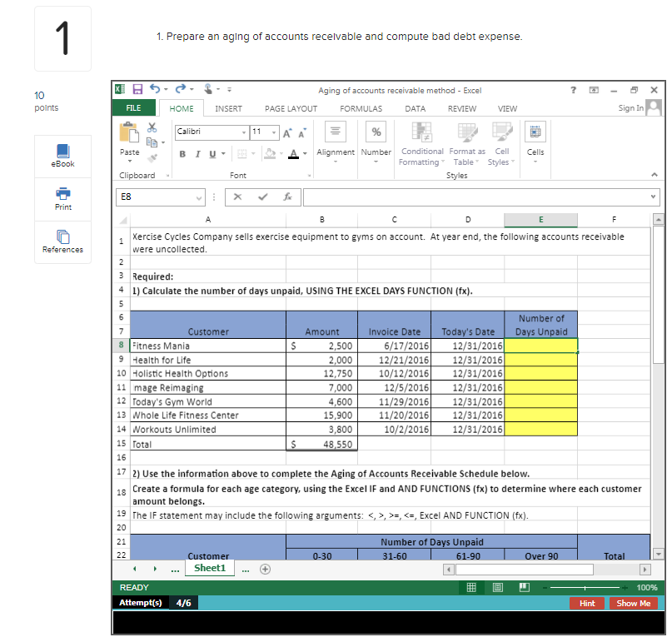
Task: Click the Hint button
Action: 587,604
